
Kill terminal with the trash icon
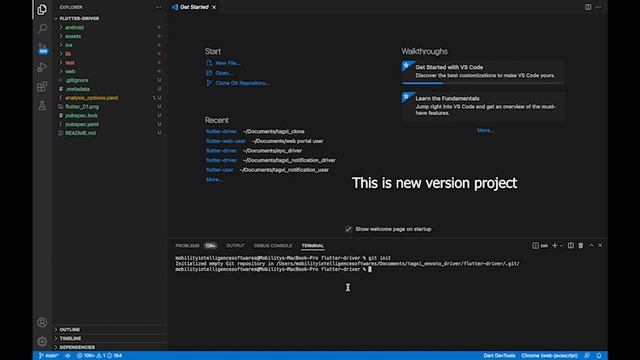(580, 245)
